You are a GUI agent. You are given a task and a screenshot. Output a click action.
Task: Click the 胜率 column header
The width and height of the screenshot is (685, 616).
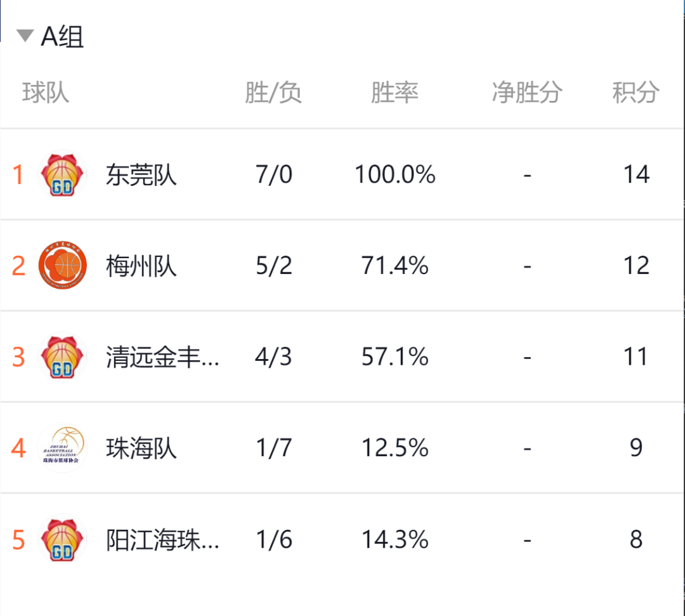tap(395, 93)
